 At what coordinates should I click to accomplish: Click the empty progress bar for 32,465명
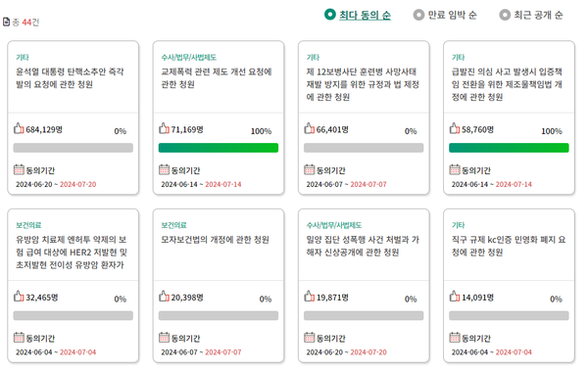click(x=73, y=315)
